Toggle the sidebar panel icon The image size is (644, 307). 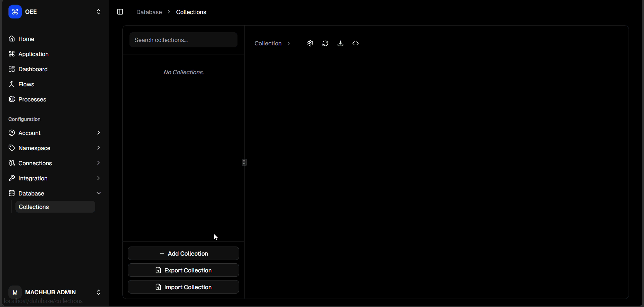click(120, 12)
